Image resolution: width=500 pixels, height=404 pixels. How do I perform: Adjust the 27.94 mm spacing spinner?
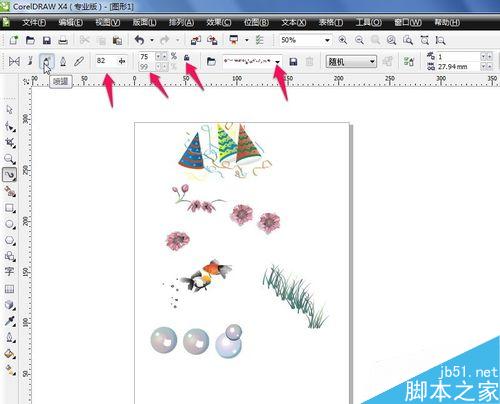point(486,67)
